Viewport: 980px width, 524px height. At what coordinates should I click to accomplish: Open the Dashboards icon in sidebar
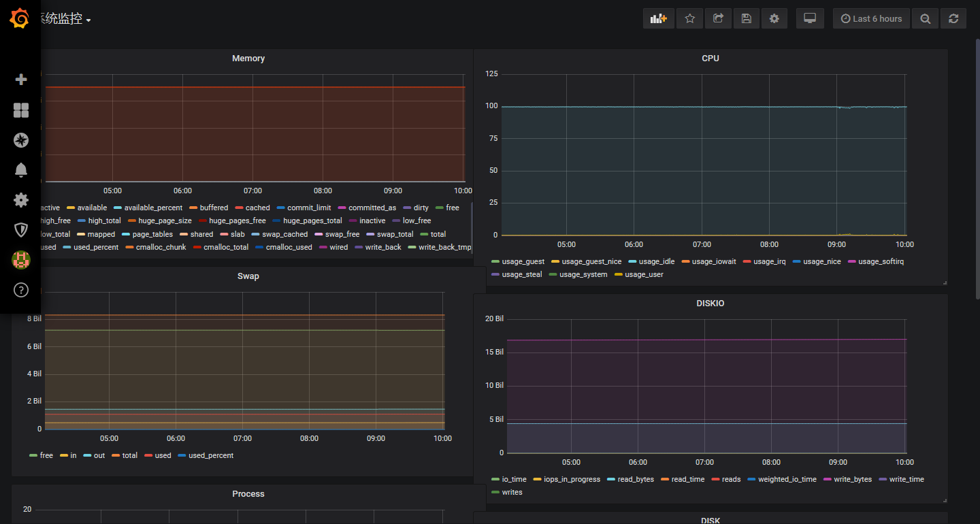20,110
